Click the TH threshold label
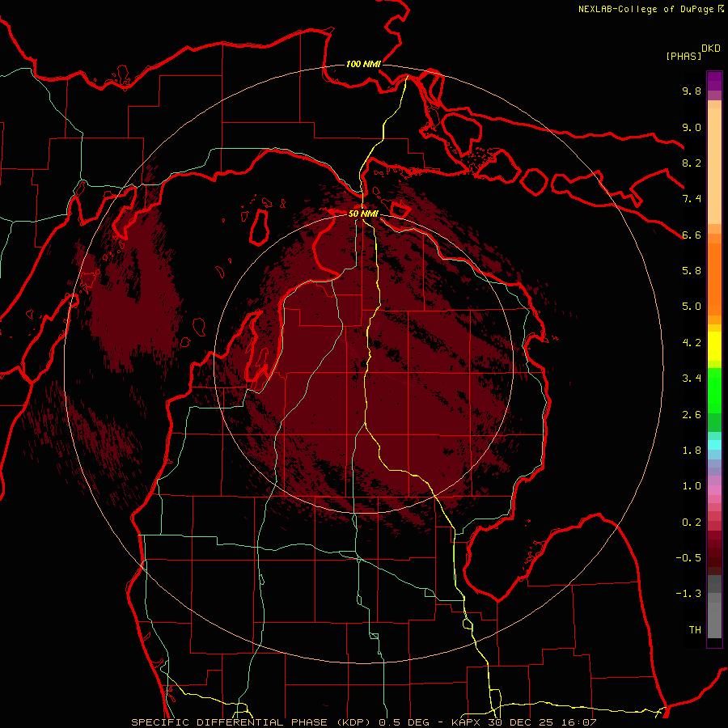The height and width of the screenshot is (728, 728). point(695,630)
